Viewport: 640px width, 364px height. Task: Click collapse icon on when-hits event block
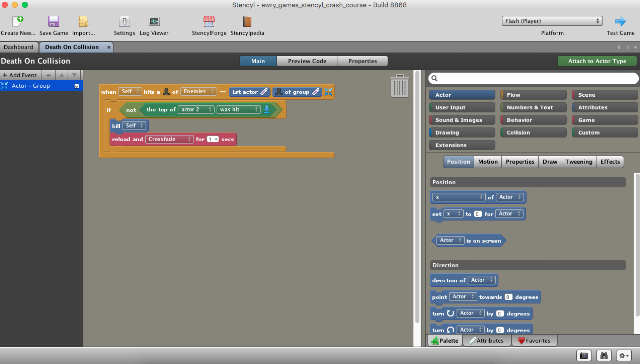(x=328, y=92)
